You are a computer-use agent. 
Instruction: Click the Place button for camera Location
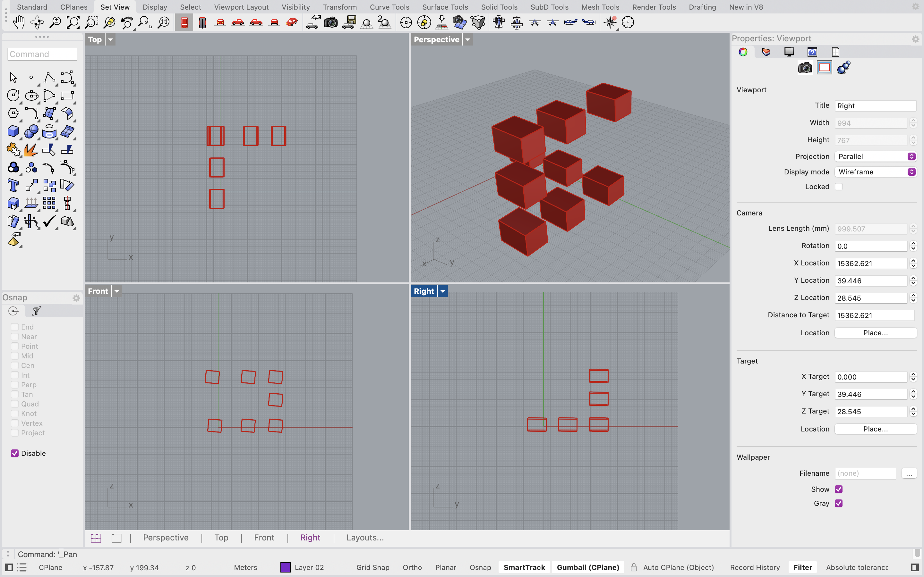click(875, 332)
